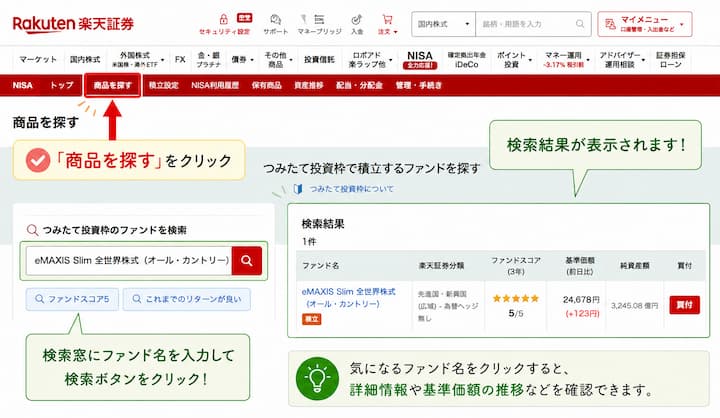Open the マーケット menu
This screenshot has height=418, width=720.
tap(38, 59)
